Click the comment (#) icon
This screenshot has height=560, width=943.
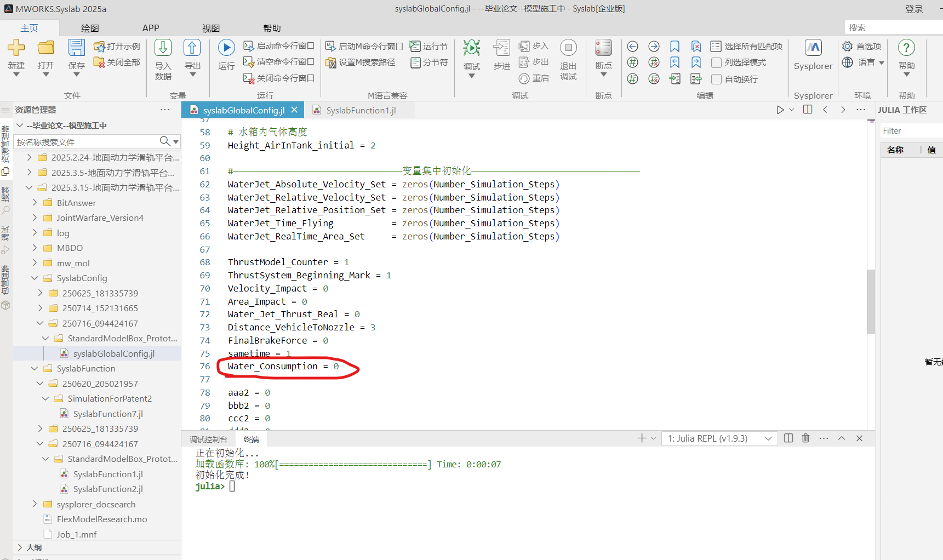coord(633,62)
